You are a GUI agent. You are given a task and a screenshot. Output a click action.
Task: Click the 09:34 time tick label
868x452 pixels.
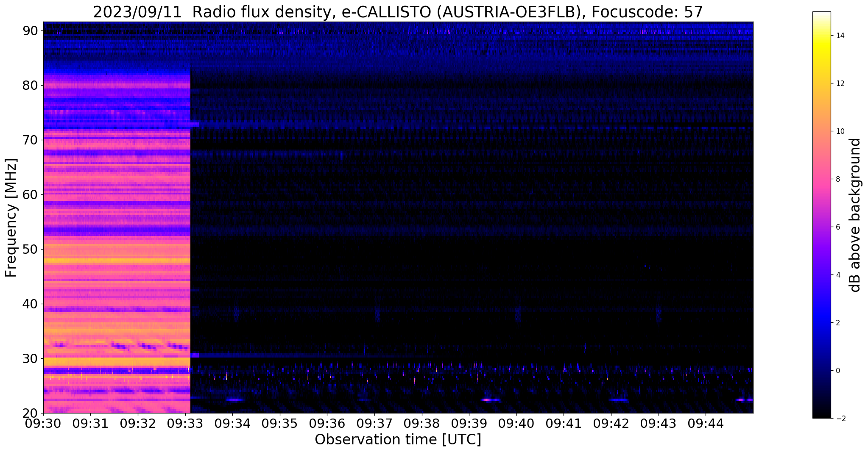click(x=232, y=423)
